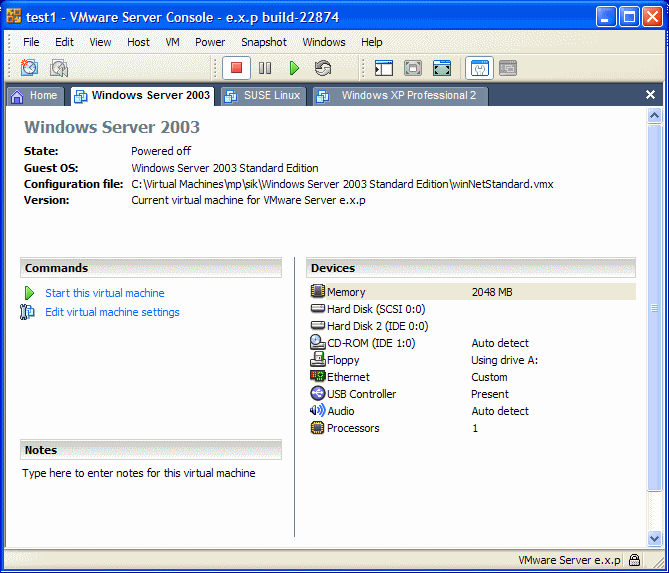
Task: Click the Reset virtual machine icon
Action: click(323, 68)
